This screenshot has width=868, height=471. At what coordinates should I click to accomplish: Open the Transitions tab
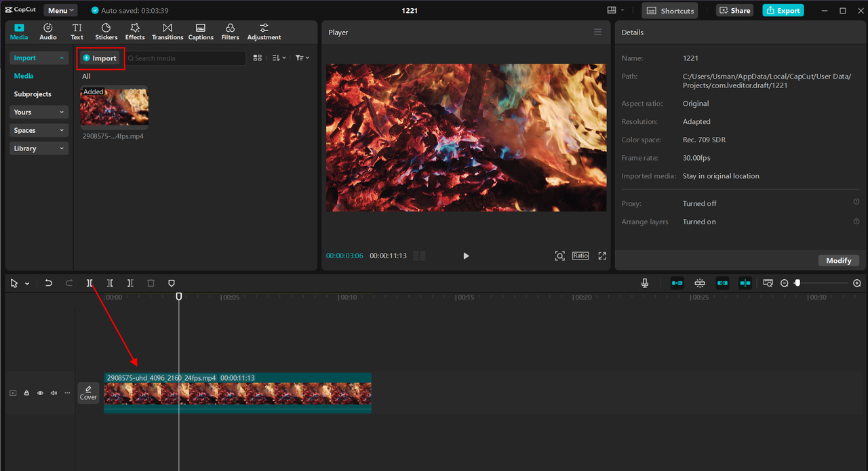click(x=167, y=32)
